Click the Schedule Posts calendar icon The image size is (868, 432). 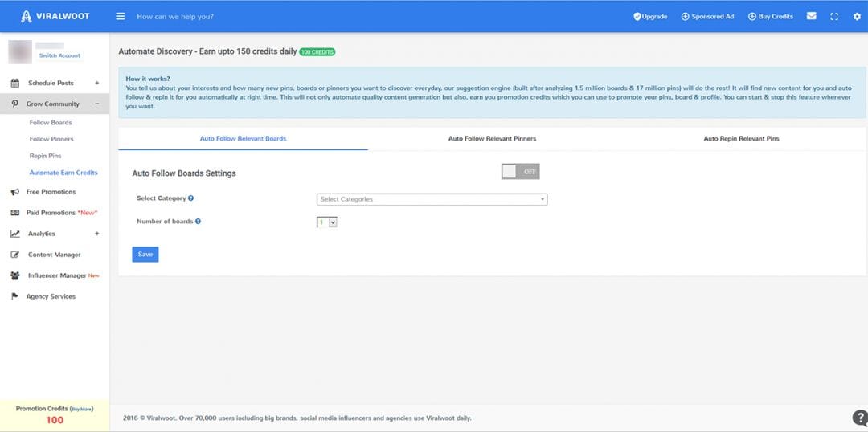pyautogui.click(x=15, y=83)
